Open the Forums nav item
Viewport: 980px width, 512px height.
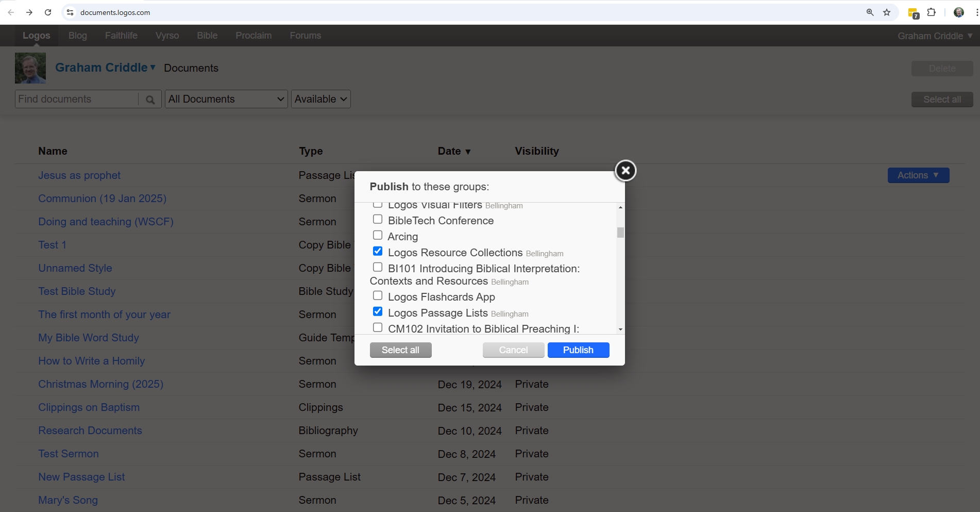click(306, 36)
